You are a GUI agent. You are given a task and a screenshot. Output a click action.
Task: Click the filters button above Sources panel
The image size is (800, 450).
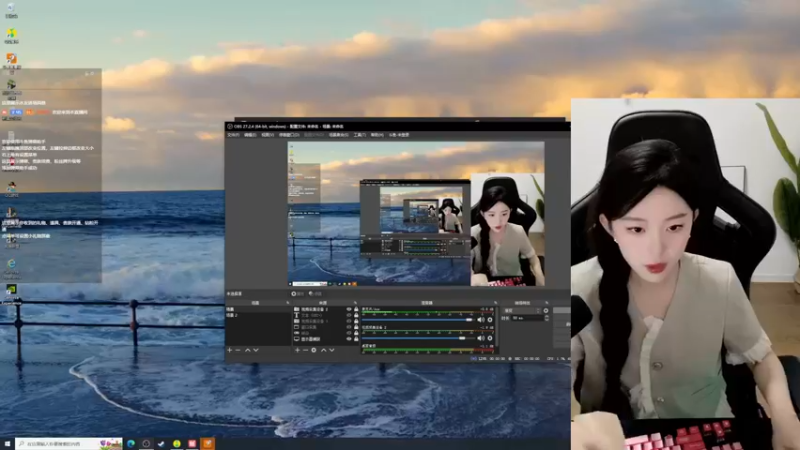(x=316, y=294)
